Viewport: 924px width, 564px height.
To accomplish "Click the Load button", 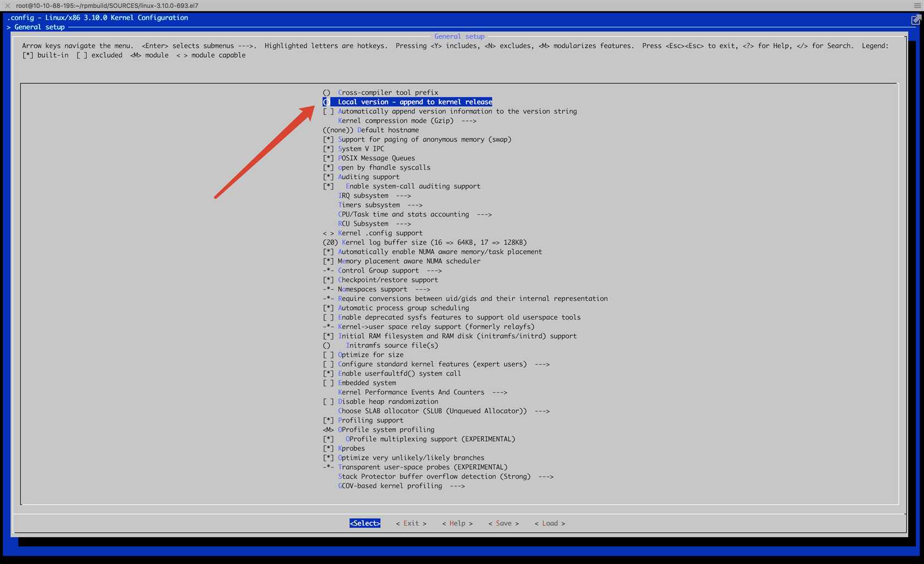I will coord(550,523).
